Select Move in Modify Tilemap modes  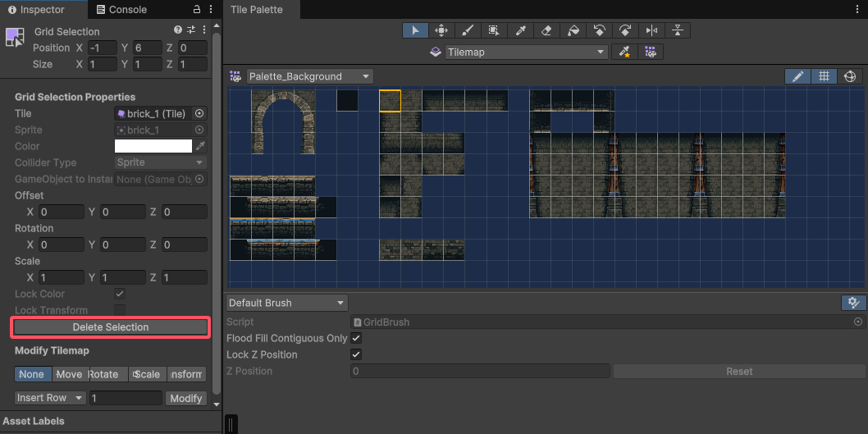point(71,374)
